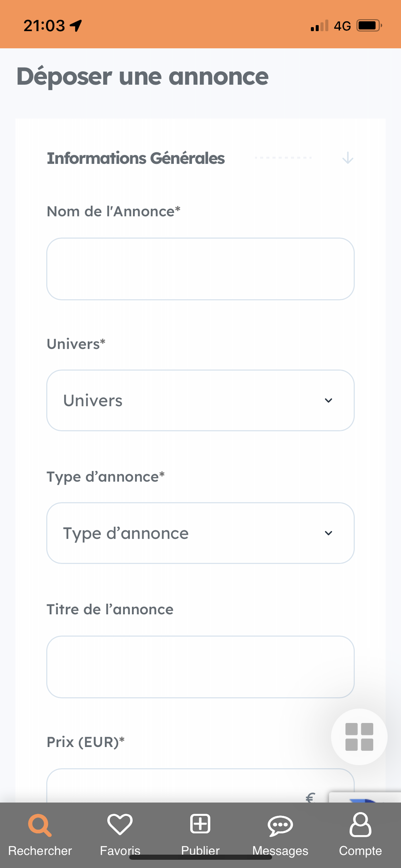Click the Type d'annonce chevron arrow

[329, 533]
